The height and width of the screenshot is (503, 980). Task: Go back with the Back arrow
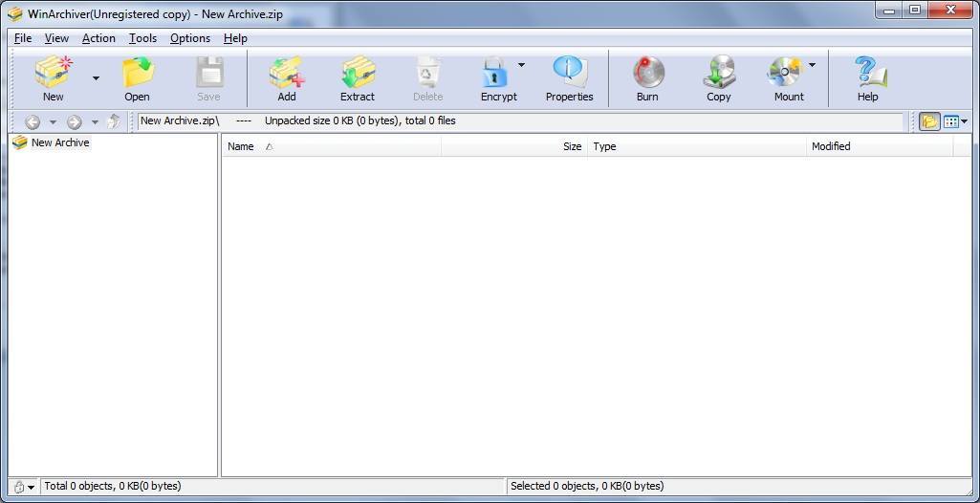33,121
